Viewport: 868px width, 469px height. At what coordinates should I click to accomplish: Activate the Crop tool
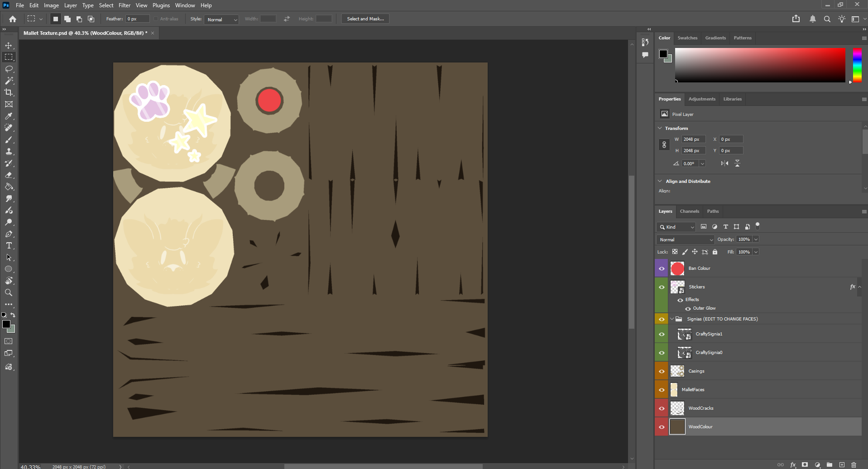click(9, 92)
